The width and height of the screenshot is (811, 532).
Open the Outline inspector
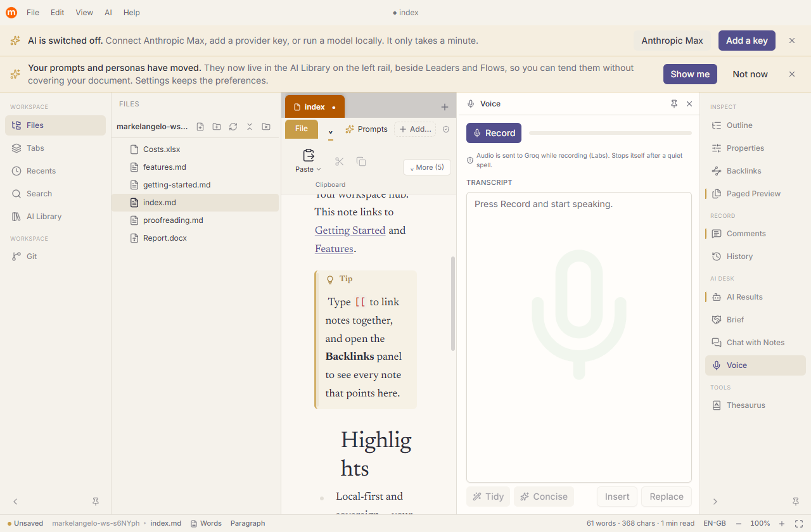point(755,125)
